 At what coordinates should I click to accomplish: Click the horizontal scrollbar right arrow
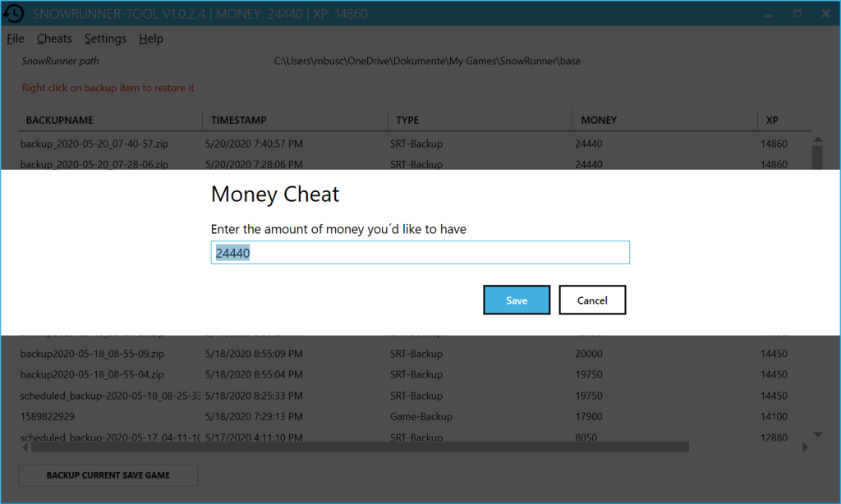[805, 447]
